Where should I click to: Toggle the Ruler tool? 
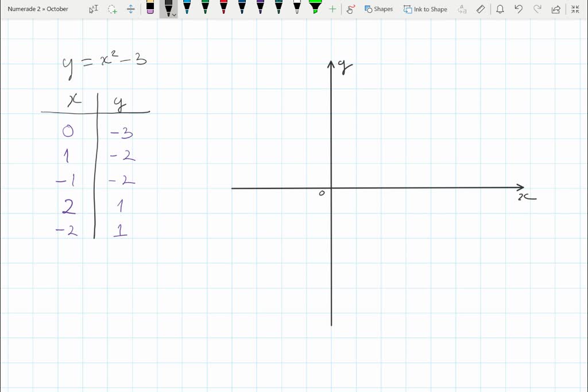pyautogui.click(x=481, y=9)
